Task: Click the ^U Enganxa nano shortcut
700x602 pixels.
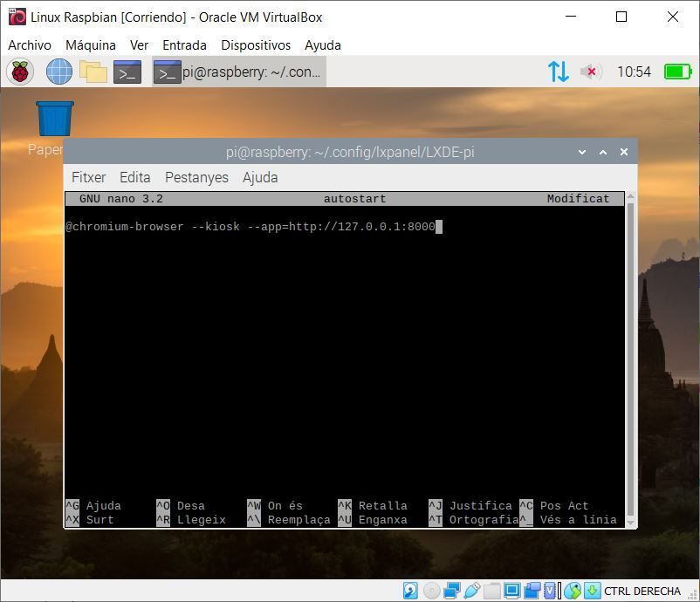Action: coord(373,520)
